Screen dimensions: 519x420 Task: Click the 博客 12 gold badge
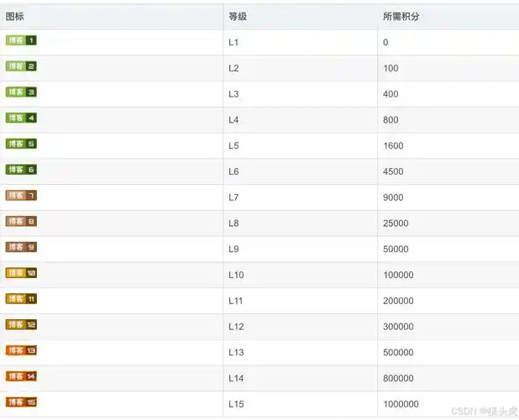coord(21,325)
